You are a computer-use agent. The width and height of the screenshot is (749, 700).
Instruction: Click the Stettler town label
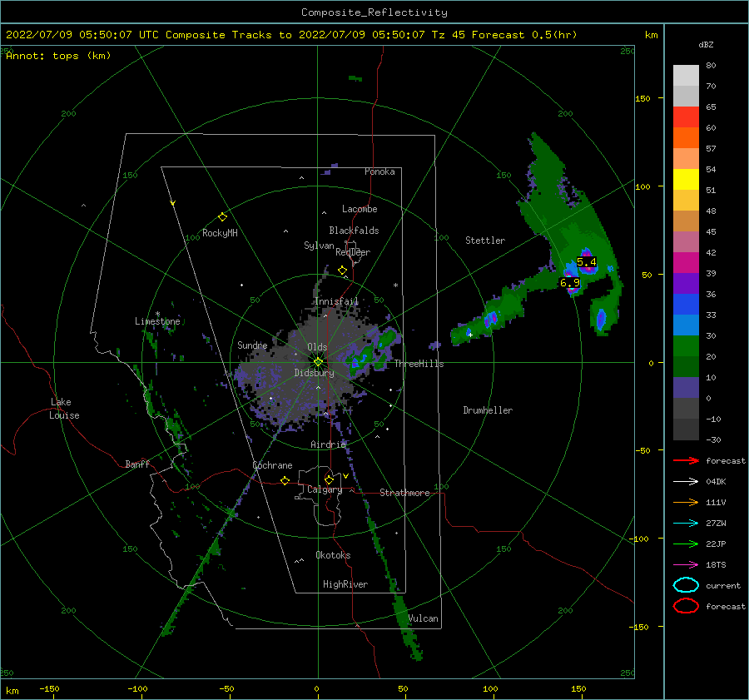(x=485, y=241)
